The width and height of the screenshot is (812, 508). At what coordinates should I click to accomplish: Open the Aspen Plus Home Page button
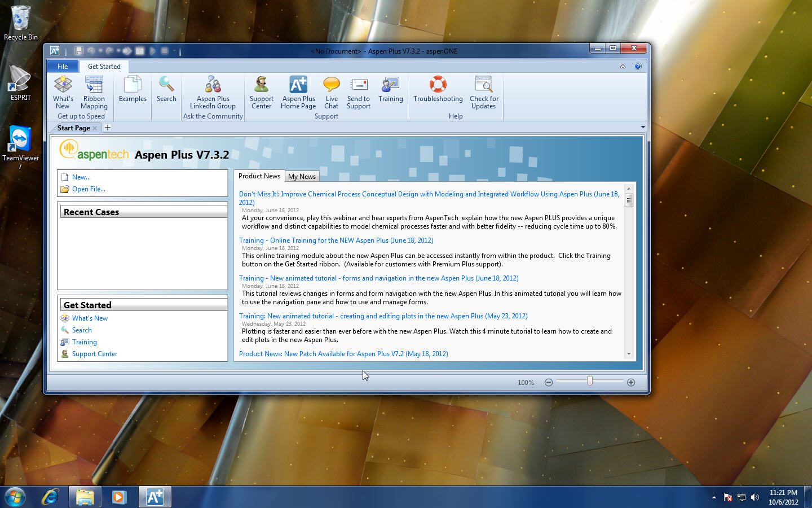coord(298,93)
